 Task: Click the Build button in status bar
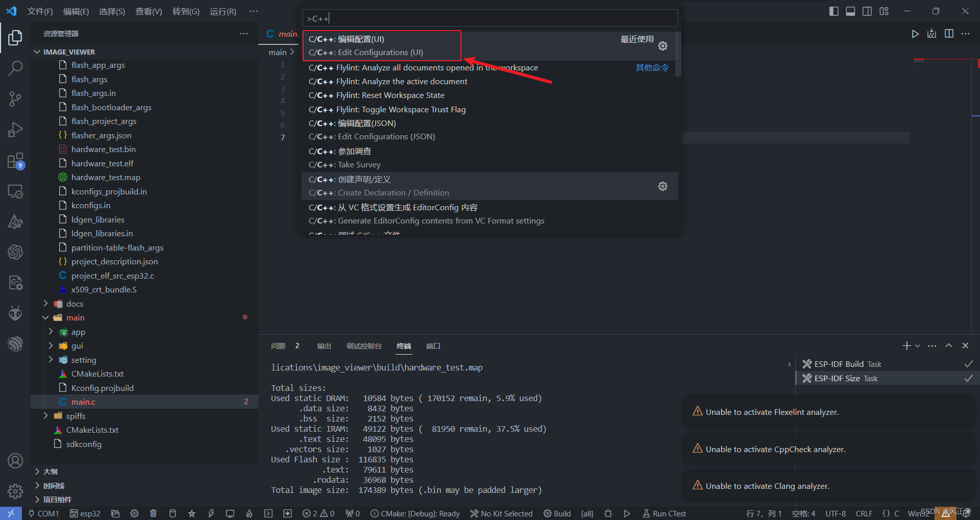coord(557,513)
